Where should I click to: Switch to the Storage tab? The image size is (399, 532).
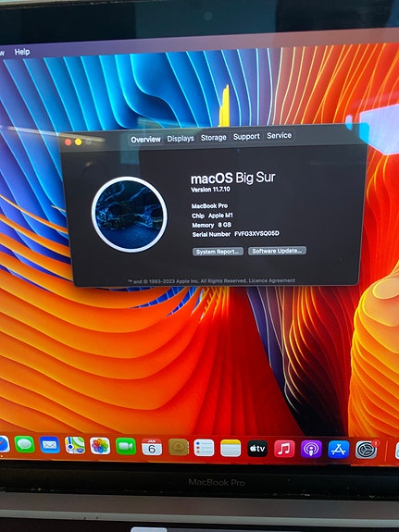pos(214,138)
